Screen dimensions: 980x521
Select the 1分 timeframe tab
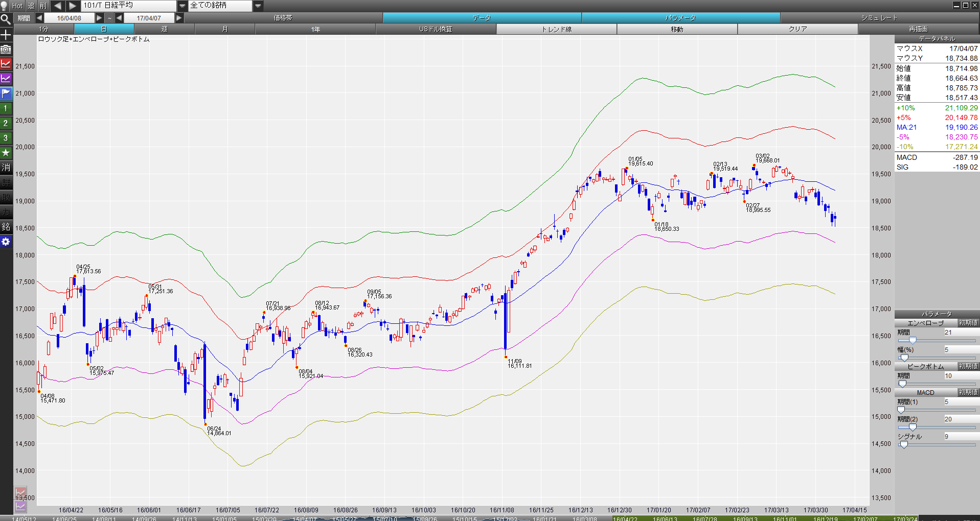(44, 29)
